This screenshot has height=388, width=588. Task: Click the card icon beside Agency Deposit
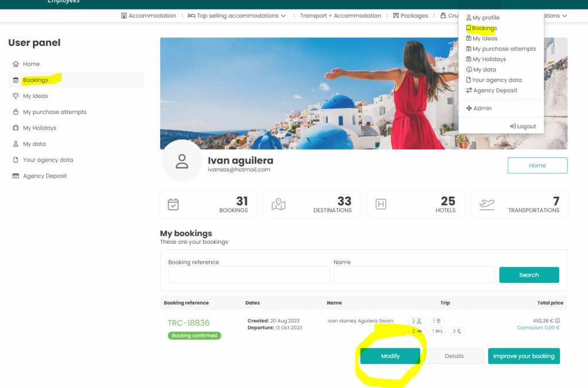16,176
